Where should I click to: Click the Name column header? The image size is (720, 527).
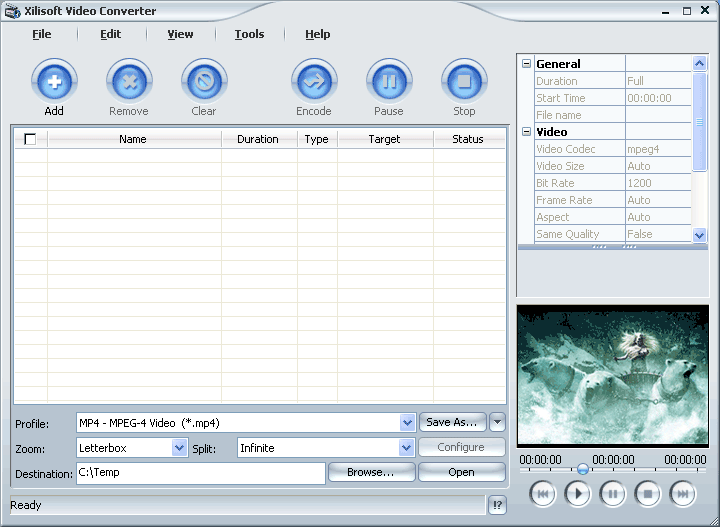tap(134, 139)
